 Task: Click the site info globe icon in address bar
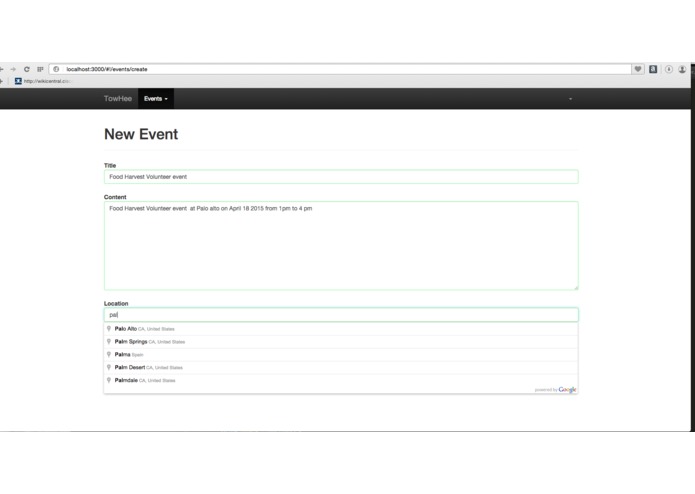[x=56, y=69]
